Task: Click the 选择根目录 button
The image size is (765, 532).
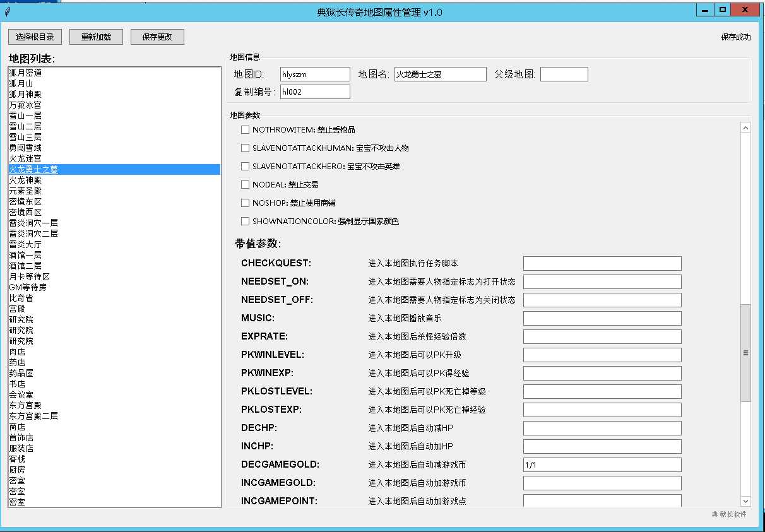Action: tap(34, 36)
